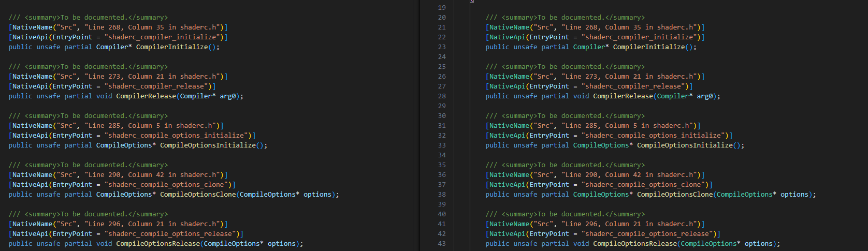
Task: Click the summary comment on line 35
Action: (565, 165)
